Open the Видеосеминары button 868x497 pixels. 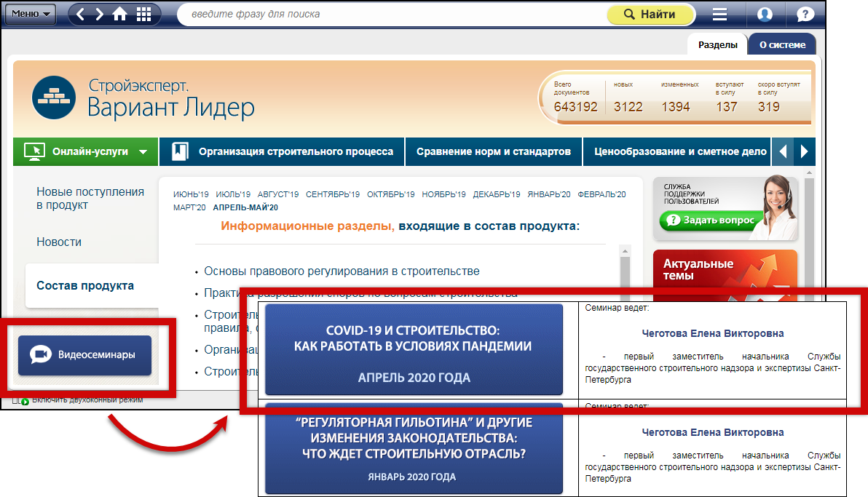click(84, 355)
